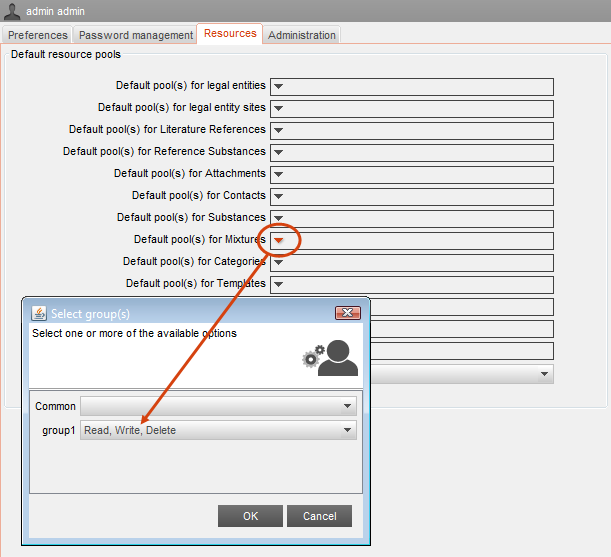The width and height of the screenshot is (611, 557).
Task: Click the Literature References pool field
Action: click(x=412, y=131)
